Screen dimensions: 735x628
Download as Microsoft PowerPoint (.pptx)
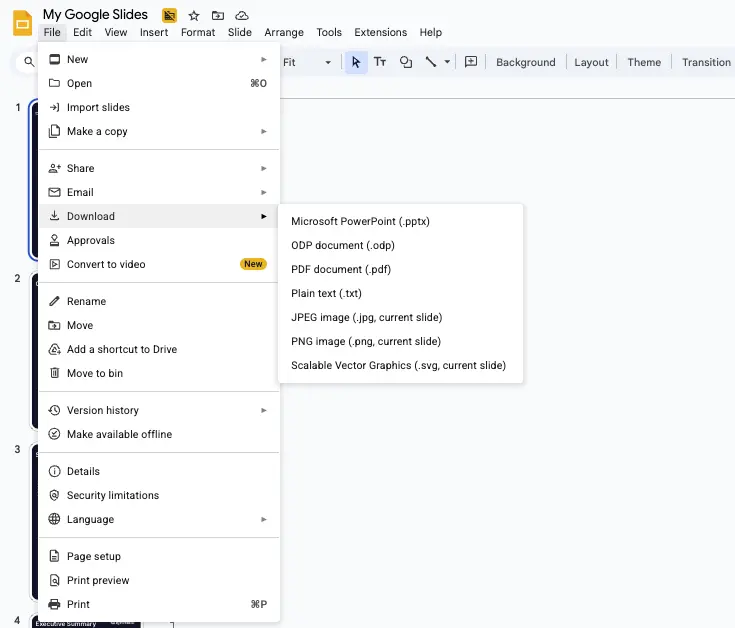[x=400, y=221]
